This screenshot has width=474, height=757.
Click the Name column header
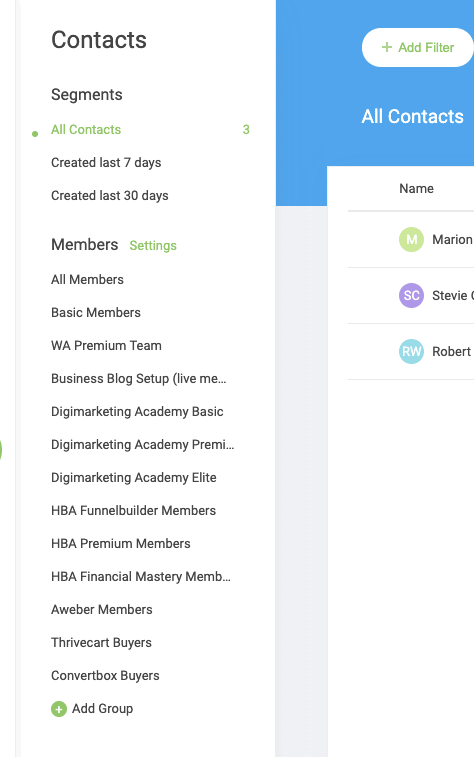pyautogui.click(x=416, y=188)
